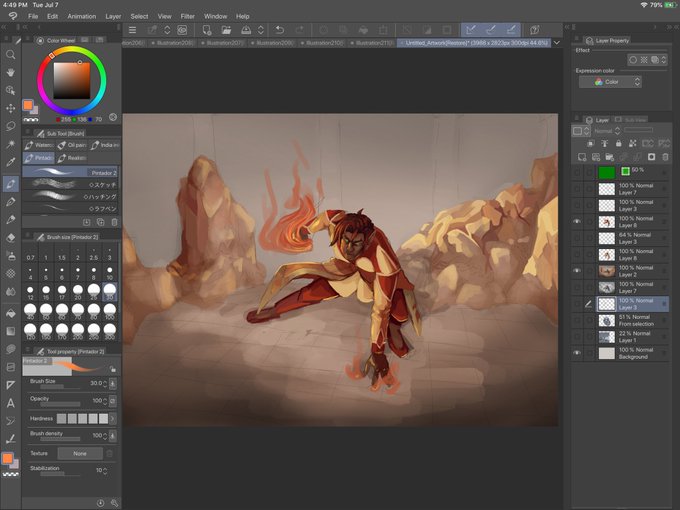
Task: Click the orange main color swatch
Action: (28, 105)
